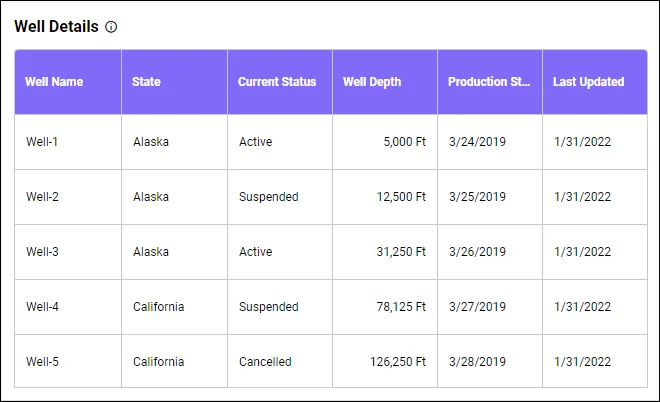The image size is (660, 402).
Task: Click the 3/24/2019 production start date
Action: [x=478, y=142]
